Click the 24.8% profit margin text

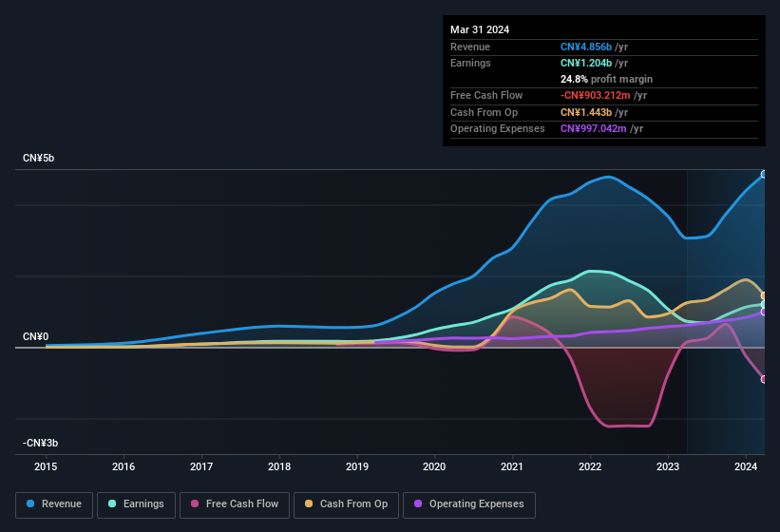(606, 79)
